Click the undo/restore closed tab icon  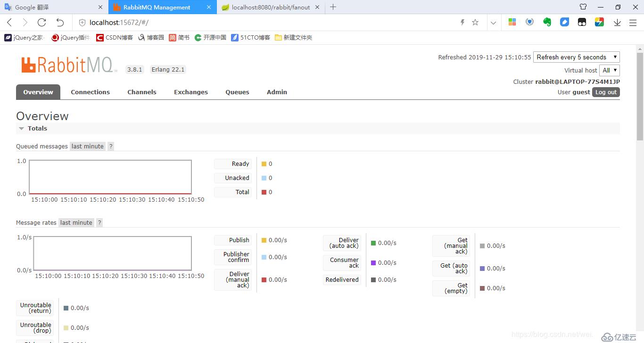pyautogui.click(x=60, y=22)
